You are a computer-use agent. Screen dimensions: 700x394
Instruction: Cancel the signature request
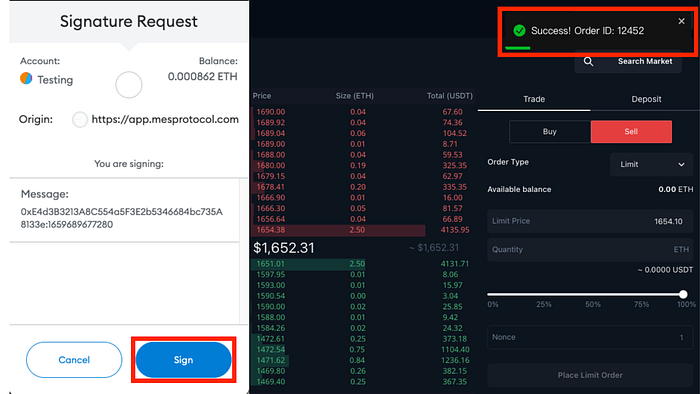[x=74, y=360]
